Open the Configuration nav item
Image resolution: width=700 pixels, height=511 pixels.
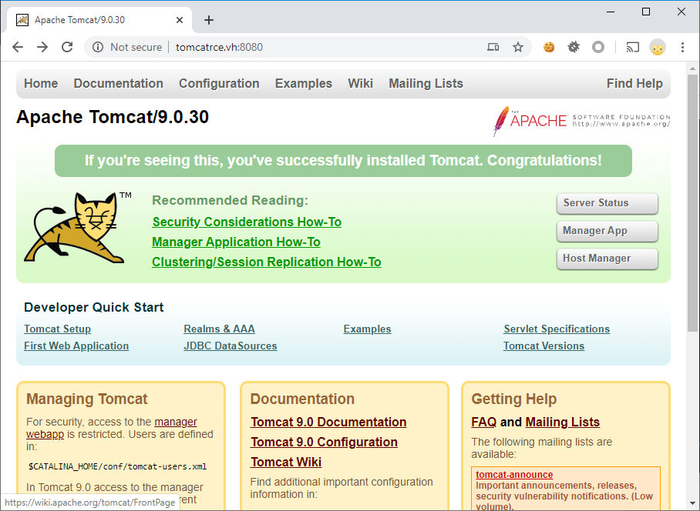219,83
